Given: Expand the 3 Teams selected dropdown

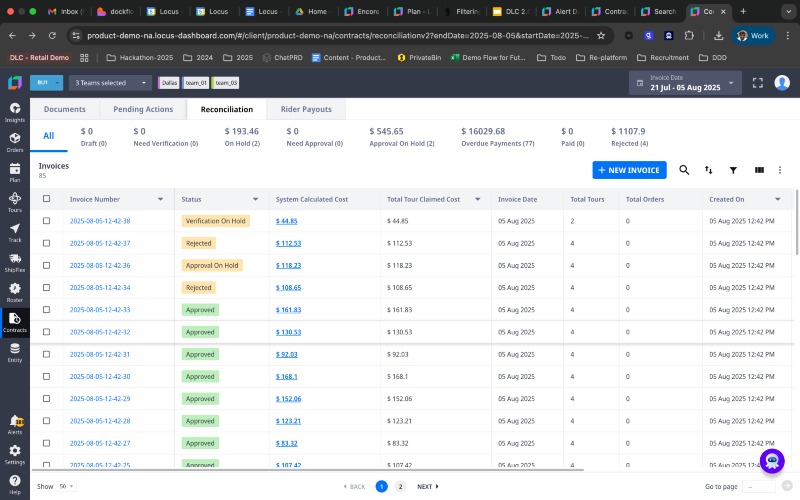Looking at the screenshot, I should (110, 83).
